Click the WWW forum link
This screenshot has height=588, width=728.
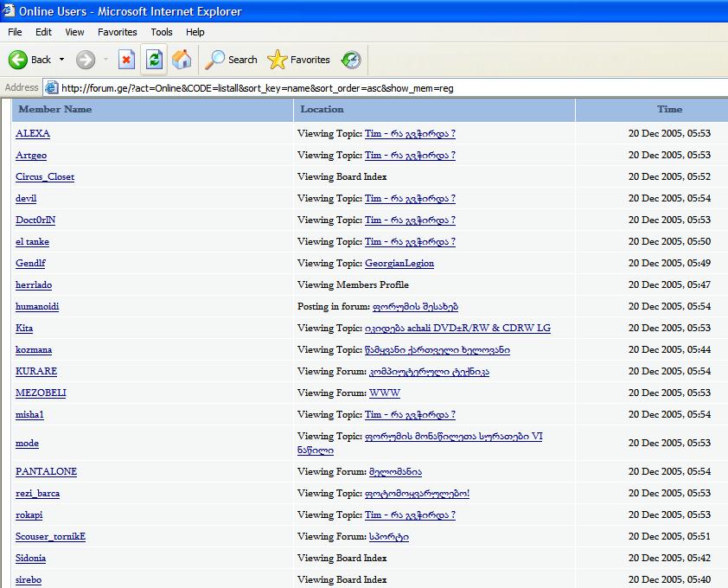(385, 393)
